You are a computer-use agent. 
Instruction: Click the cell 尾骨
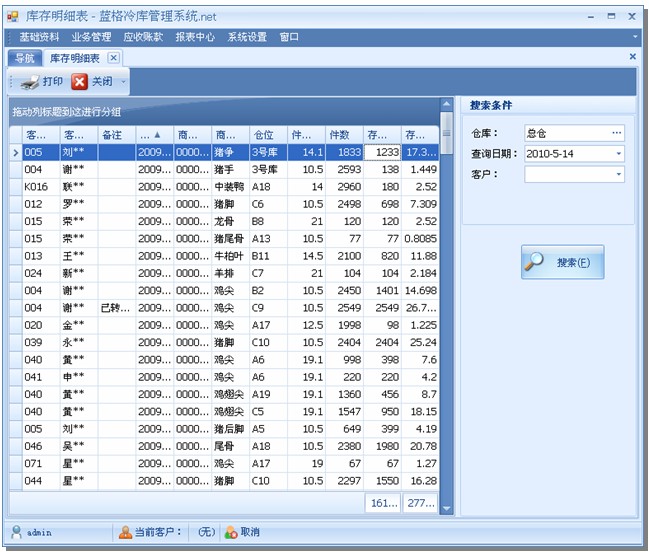[230, 446]
